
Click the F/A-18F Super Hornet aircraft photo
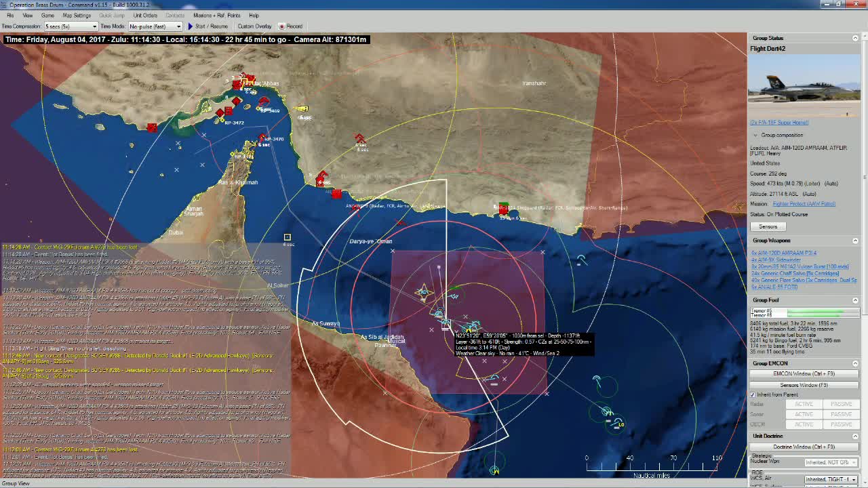(804, 87)
